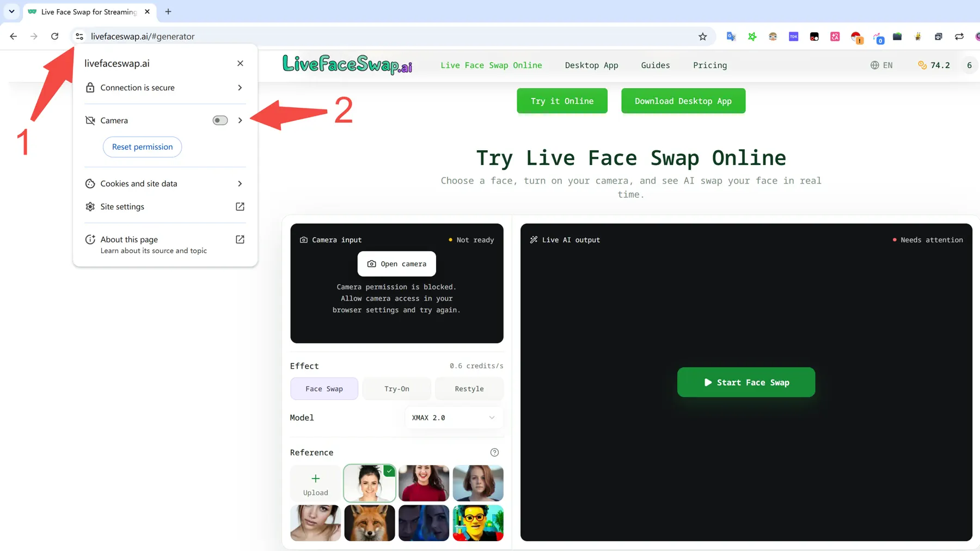Click Open camera button
The height and width of the screenshot is (551, 980).
point(397,264)
